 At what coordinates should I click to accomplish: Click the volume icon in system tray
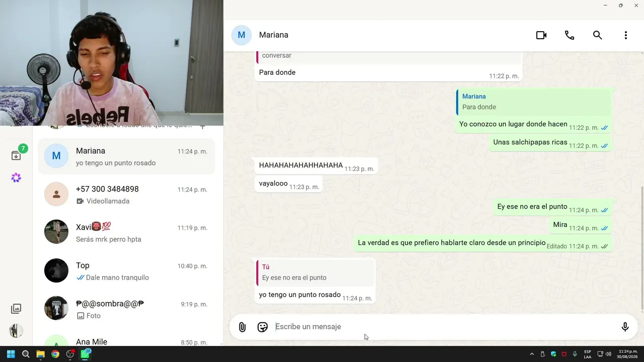point(608,354)
